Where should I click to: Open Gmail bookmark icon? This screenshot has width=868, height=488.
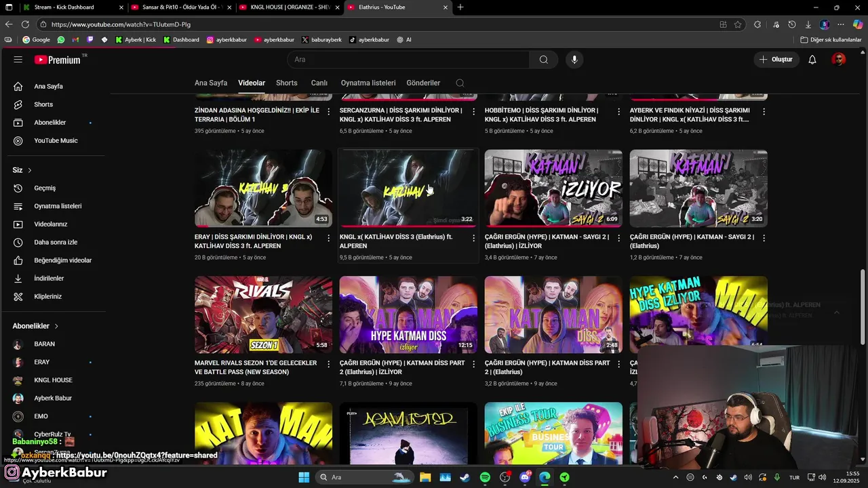(x=75, y=40)
